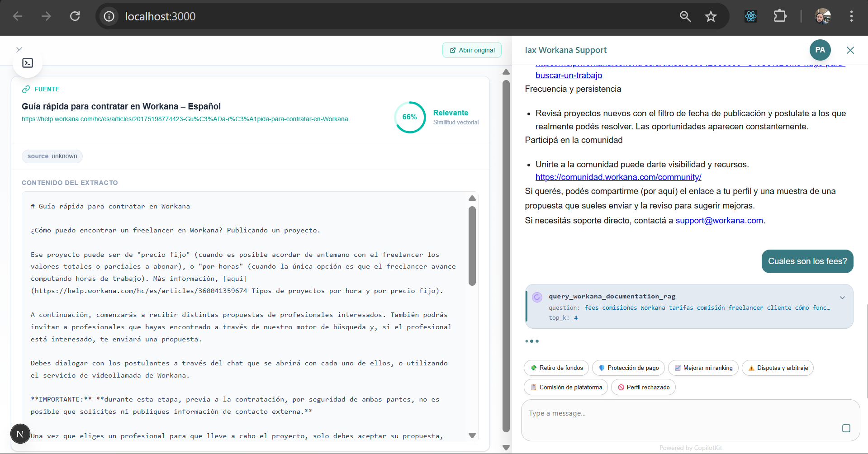The height and width of the screenshot is (454, 868).
Task: Open the browser zoom magnifier icon
Action: tap(685, 16)
